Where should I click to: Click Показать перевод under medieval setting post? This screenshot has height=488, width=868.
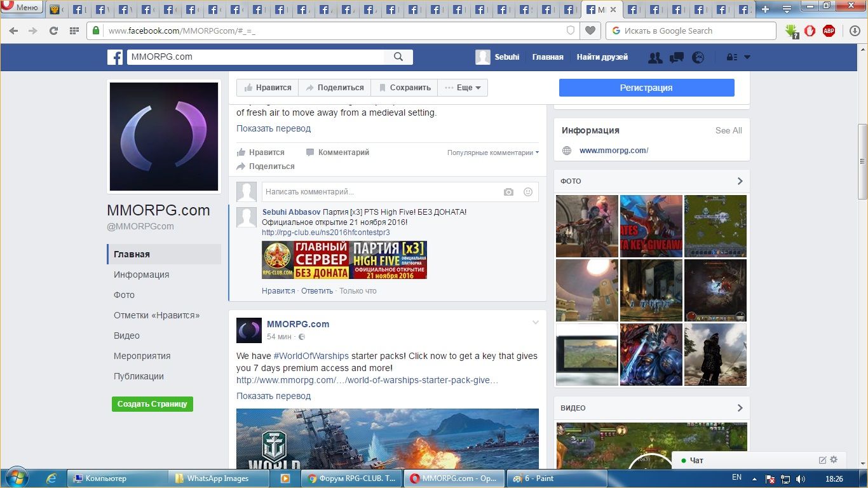pyautogui.click(x=273, y=128)
